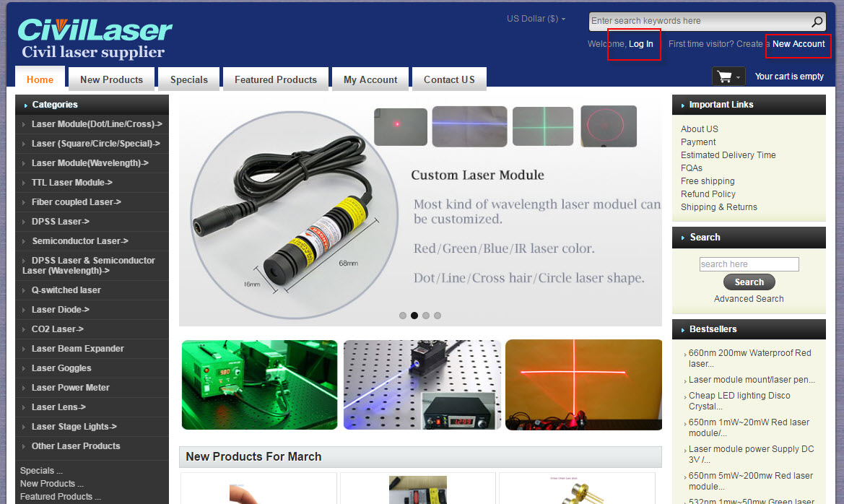Open the red cross laser image
844x504 pixels.
pos(583,385)
